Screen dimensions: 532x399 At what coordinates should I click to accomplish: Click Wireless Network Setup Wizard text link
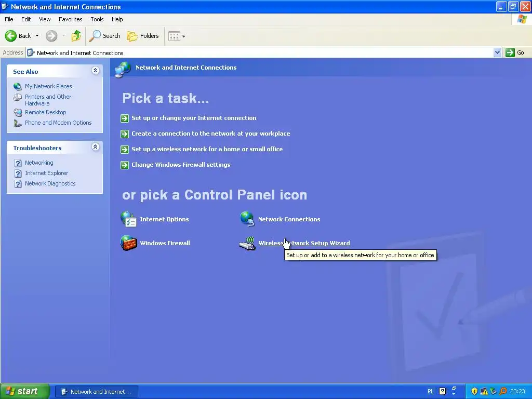[x=304, y=243]
